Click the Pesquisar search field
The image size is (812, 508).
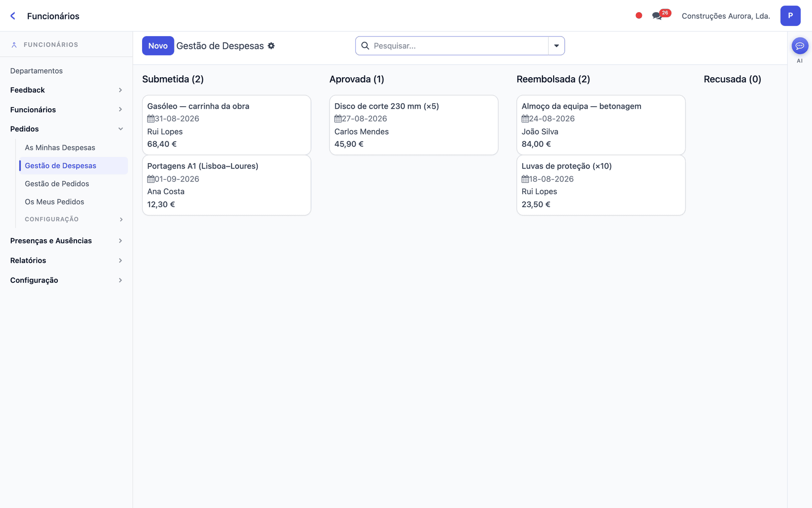[459, 46]
